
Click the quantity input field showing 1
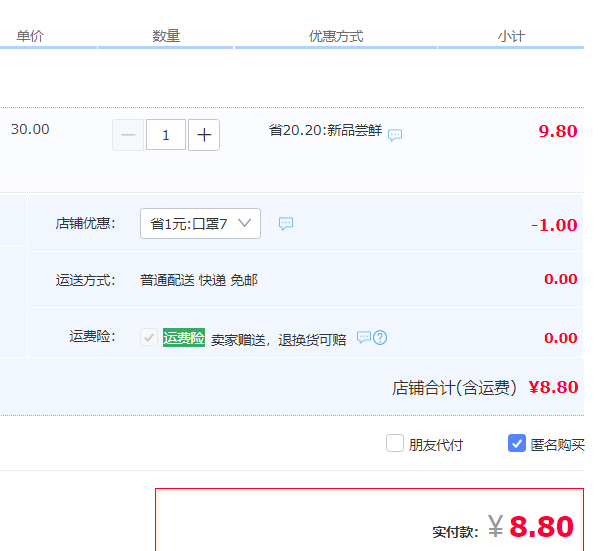(166, 135)
